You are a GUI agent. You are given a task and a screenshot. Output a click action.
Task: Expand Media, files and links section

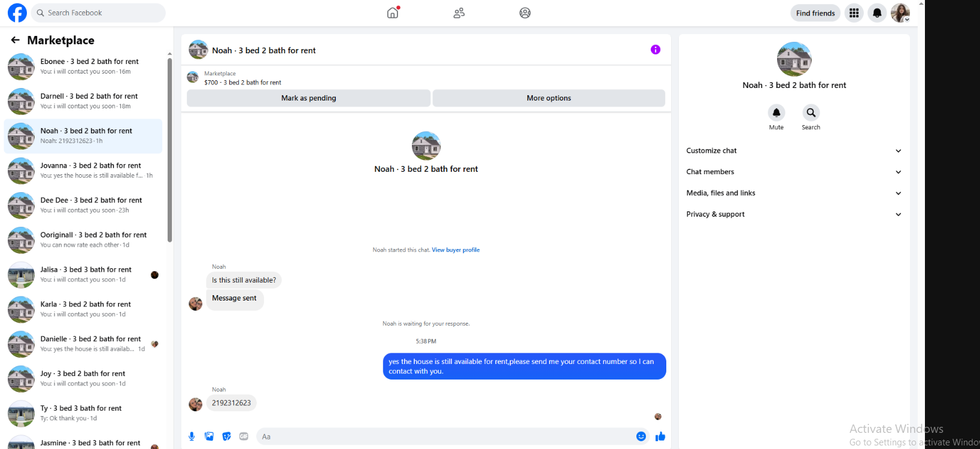[794, 193]
